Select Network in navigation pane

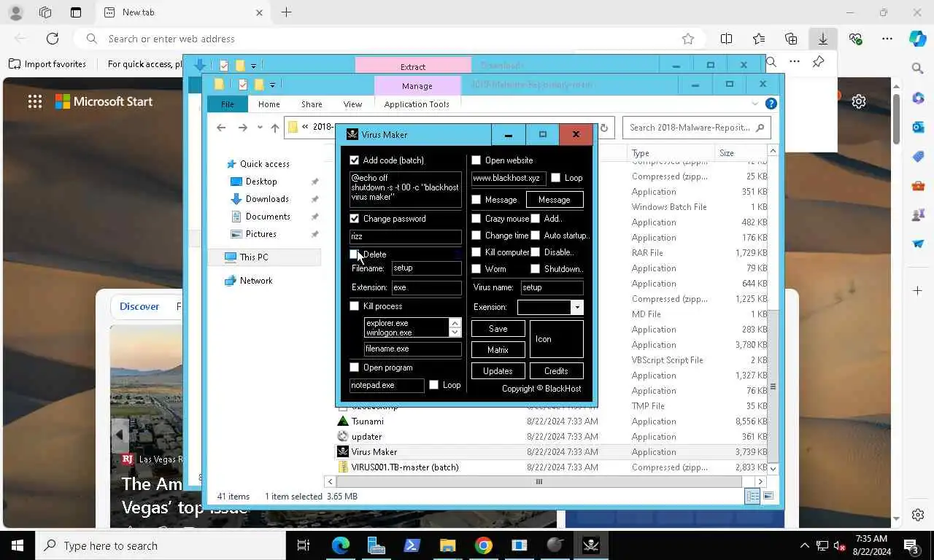click(x=256, y=281)
